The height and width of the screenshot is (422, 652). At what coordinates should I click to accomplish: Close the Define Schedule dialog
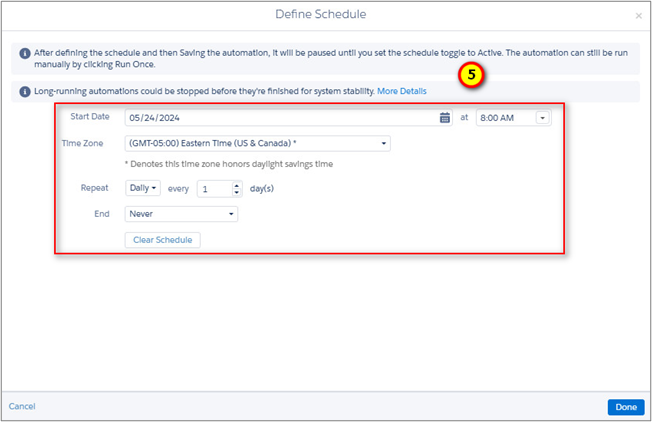point(639,16)
